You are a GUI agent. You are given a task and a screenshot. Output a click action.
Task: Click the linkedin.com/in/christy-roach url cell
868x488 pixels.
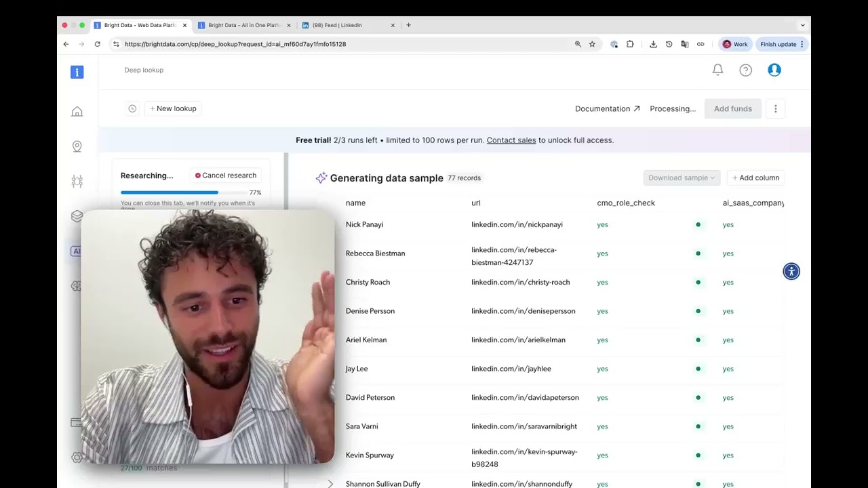(521, 282)
